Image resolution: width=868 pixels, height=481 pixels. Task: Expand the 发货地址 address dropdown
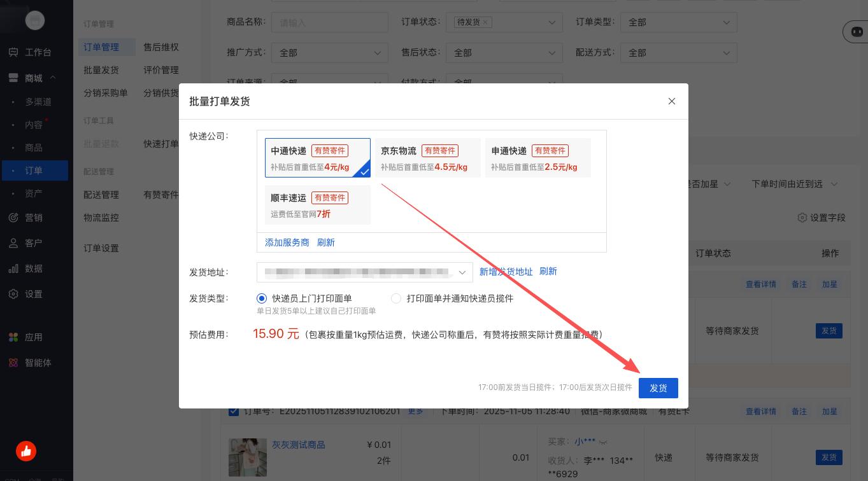tap(462, 272)
